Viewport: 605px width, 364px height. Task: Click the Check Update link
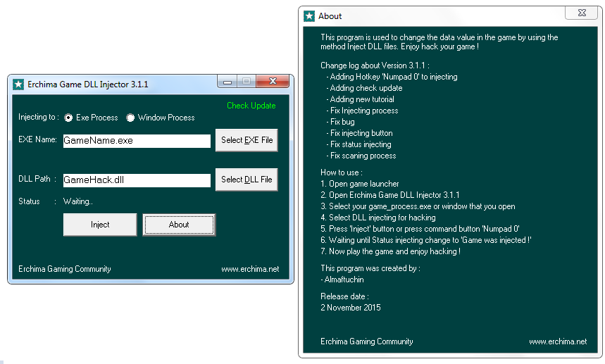pos(251,106)
